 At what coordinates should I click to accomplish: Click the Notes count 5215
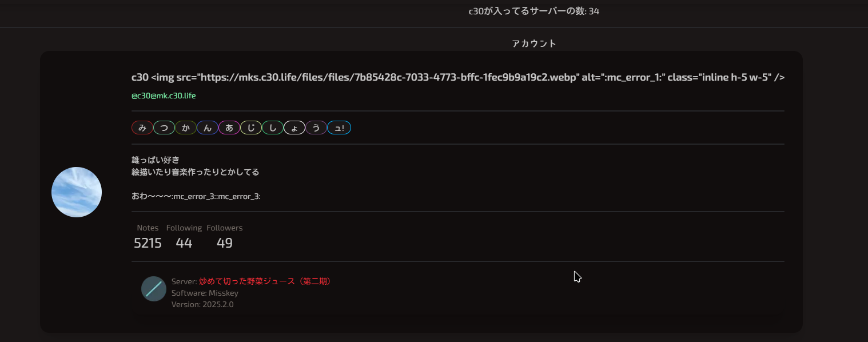click(148, 243)
